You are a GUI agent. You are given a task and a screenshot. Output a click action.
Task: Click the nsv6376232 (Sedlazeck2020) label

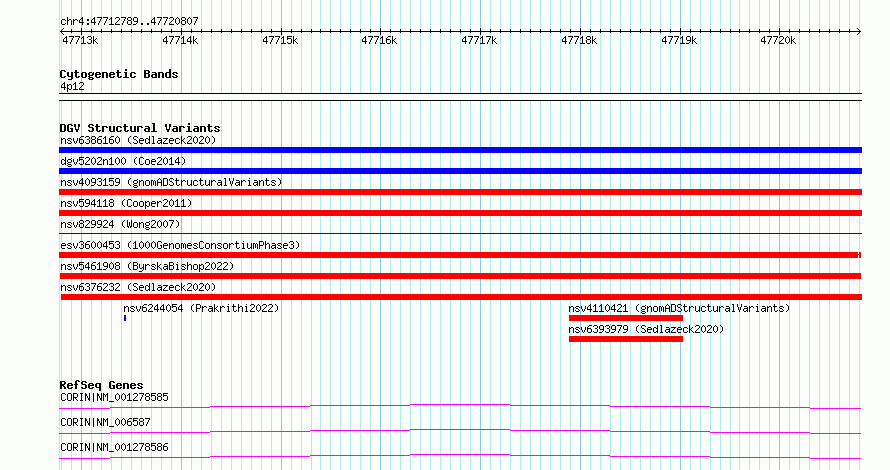(138, 287)
